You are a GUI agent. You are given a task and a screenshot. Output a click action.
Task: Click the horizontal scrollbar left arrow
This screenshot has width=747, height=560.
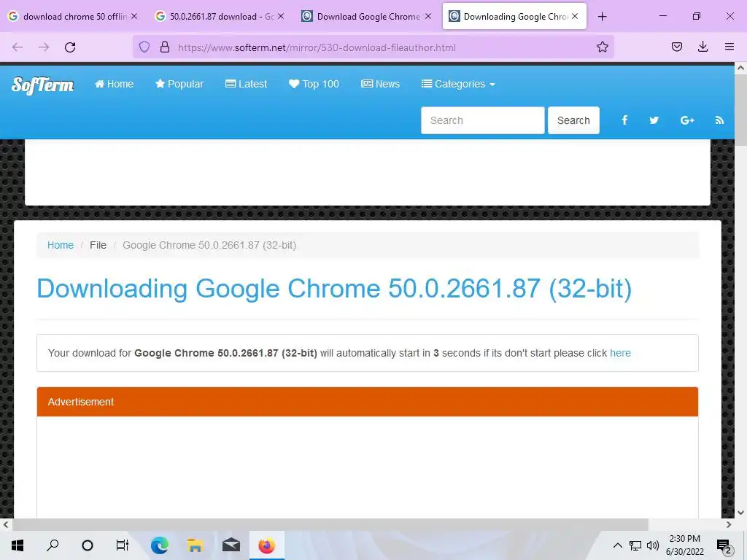tap(6, 524)
